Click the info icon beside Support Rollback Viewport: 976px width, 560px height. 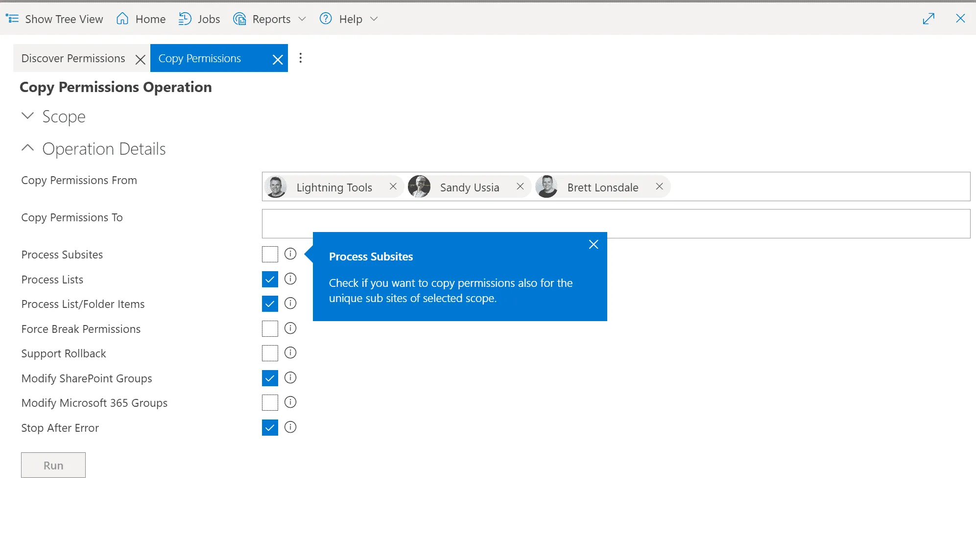pyautogui.click(x=290, y=353)
